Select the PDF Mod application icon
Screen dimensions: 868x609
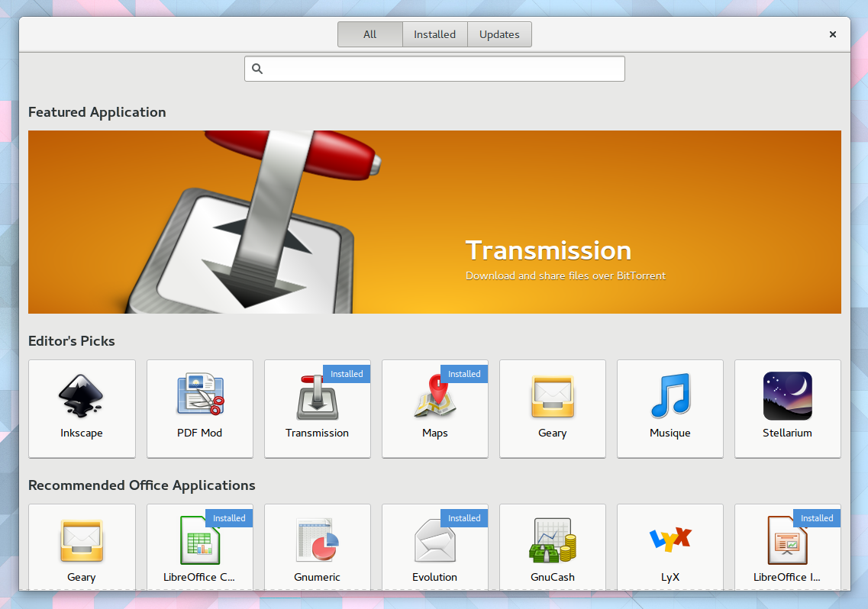[x=199, y=396]
